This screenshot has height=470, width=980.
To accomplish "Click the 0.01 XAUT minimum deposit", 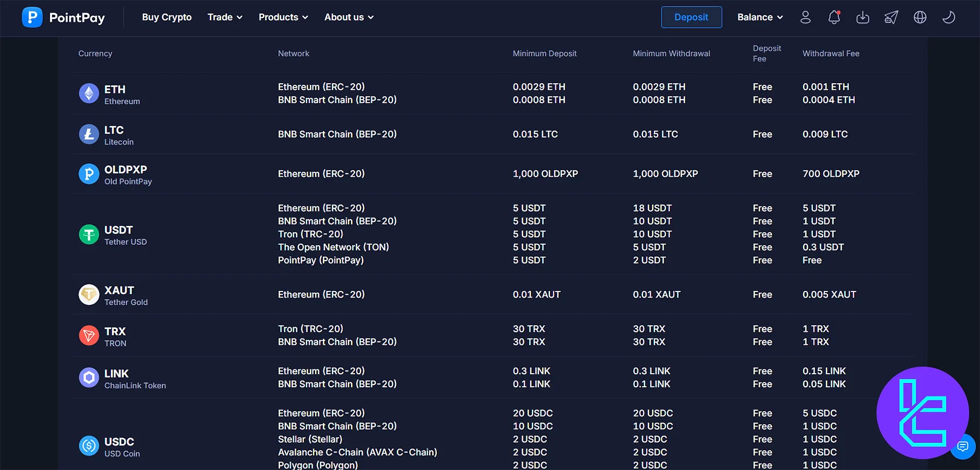I will pyautogui.click(x=536, y=294).
